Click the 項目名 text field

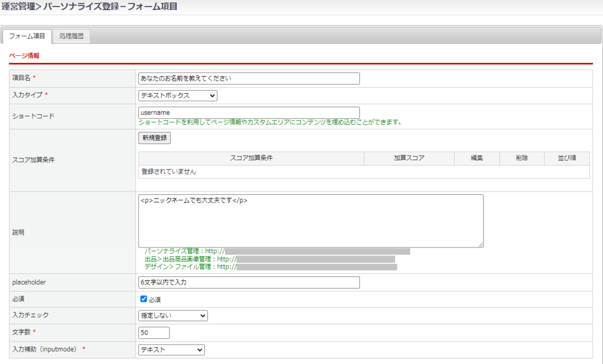249,78
